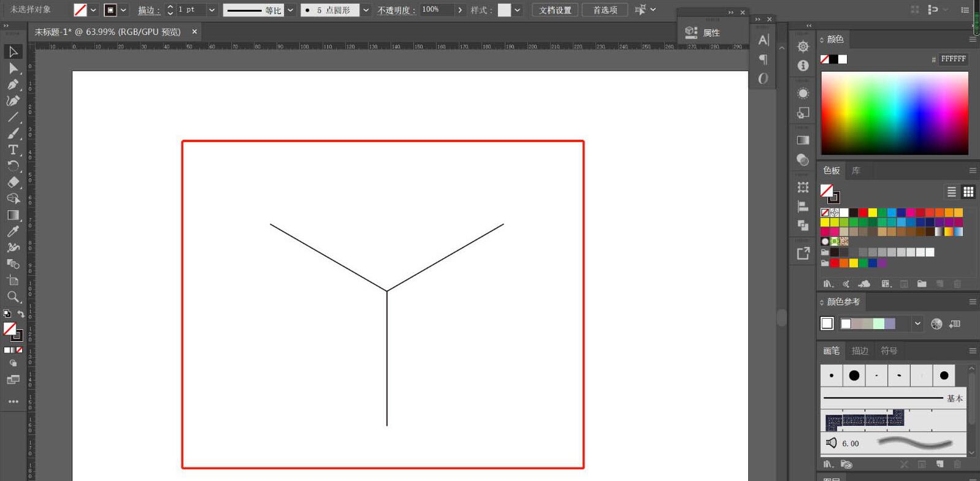Switch to the 库 (Libraries) tab

click(856, 170)
